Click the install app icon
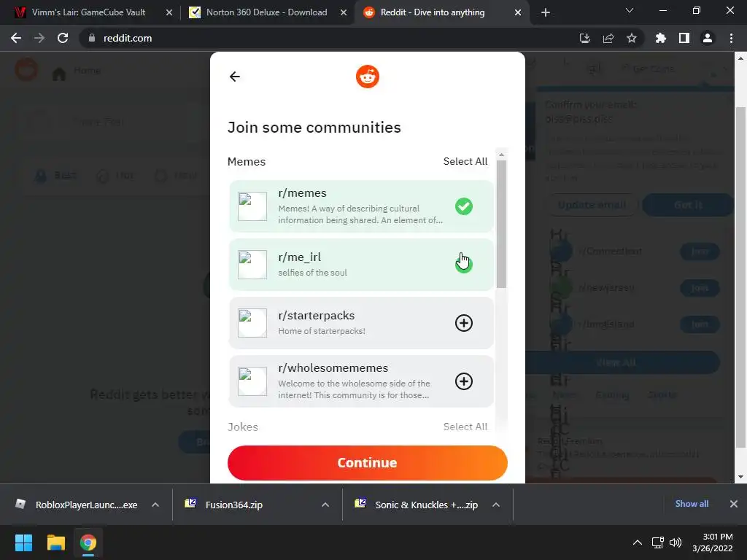The height and width of the screenshot is (560, 747). coord(584,38)
